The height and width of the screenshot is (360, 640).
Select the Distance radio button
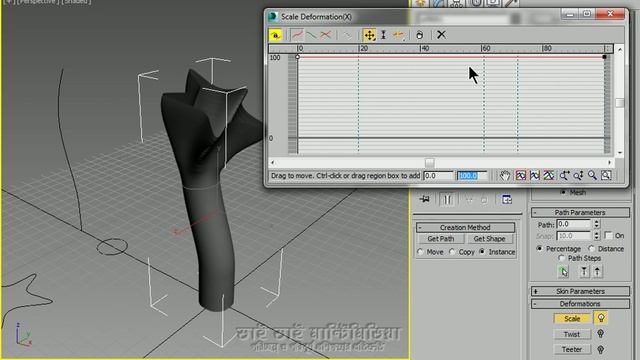[591, 249]
